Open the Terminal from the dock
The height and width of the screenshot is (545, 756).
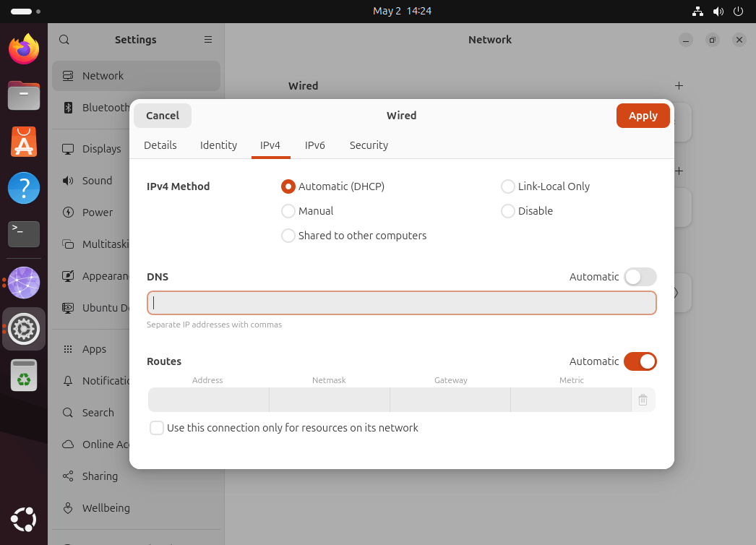tap(24, 233)
